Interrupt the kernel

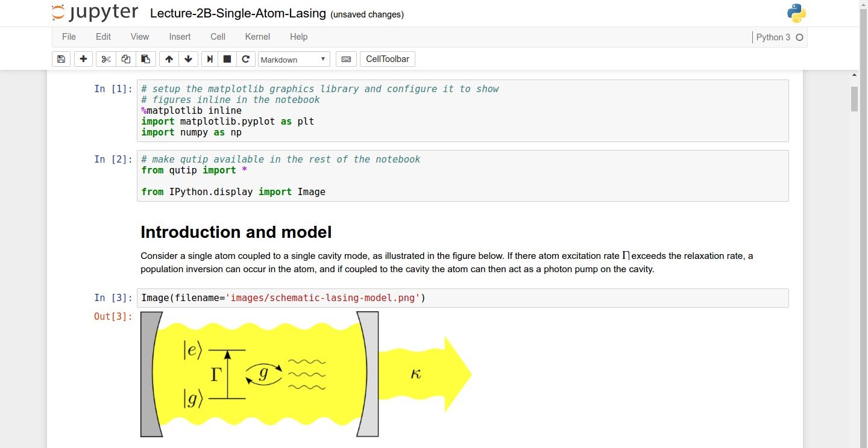tap(227, 59)
